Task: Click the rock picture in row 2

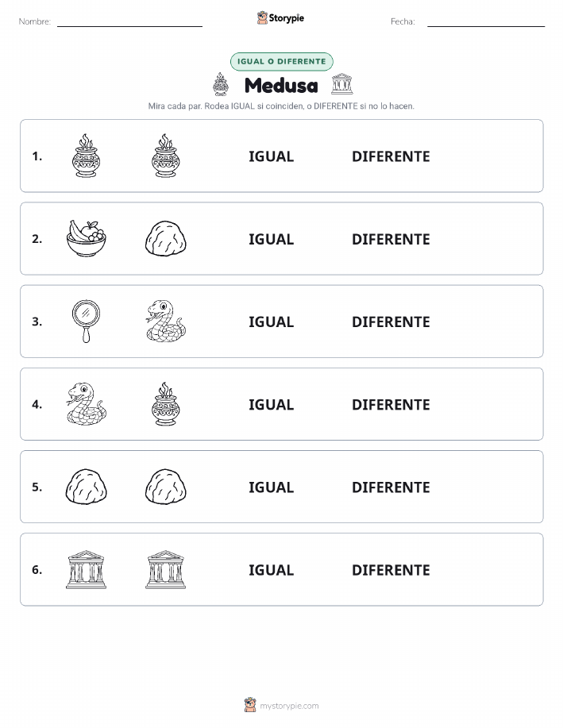Action: (166, 239)
